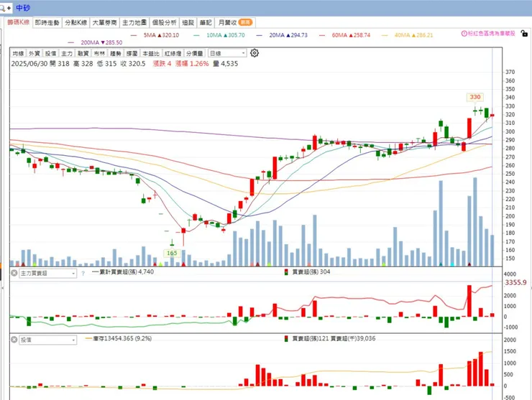
Task: Switch to the 個股分析 tab
Action: click(164, 22)
